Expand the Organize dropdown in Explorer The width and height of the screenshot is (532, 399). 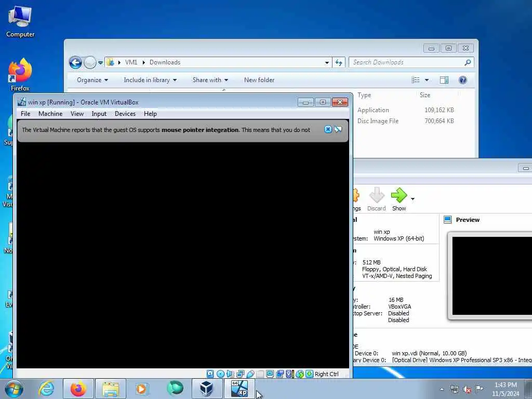[92, 80]
